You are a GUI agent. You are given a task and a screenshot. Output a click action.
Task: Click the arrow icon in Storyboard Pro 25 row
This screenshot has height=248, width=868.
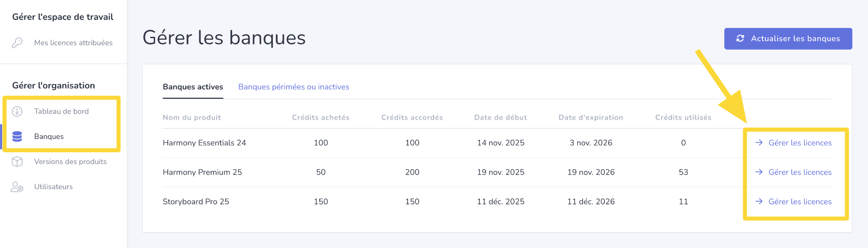pyautogui.click(x=759, y=201)
